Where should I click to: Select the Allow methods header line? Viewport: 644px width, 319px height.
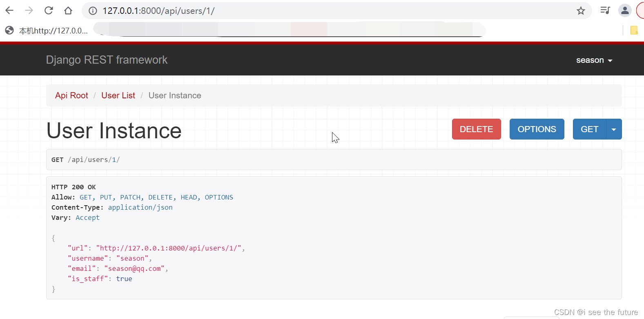pos(142,197)
